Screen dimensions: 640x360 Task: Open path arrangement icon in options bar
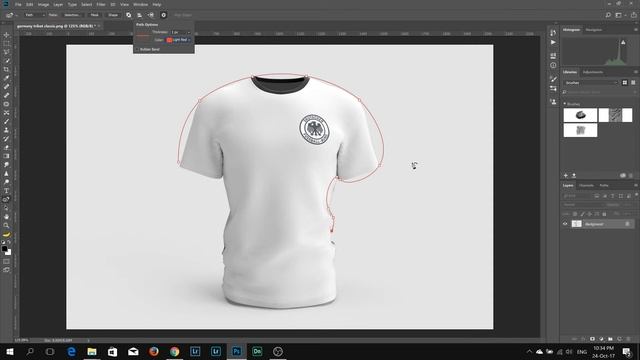point(151,15)
